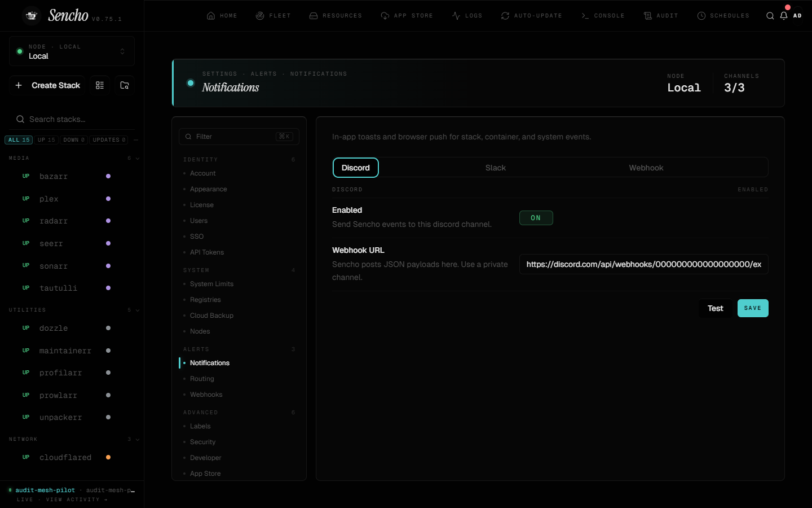
Task: Click the purple status dot for plex
Action: tap(108, 199)
